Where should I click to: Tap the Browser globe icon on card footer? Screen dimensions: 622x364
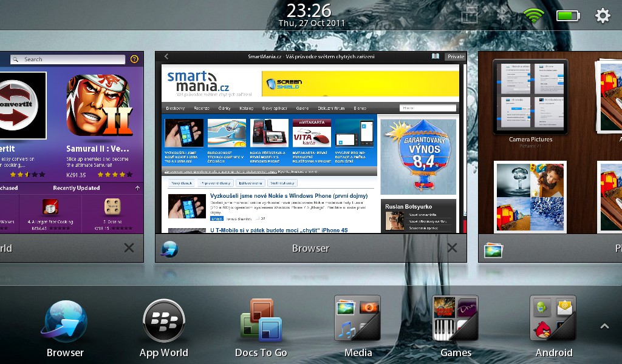169,249
